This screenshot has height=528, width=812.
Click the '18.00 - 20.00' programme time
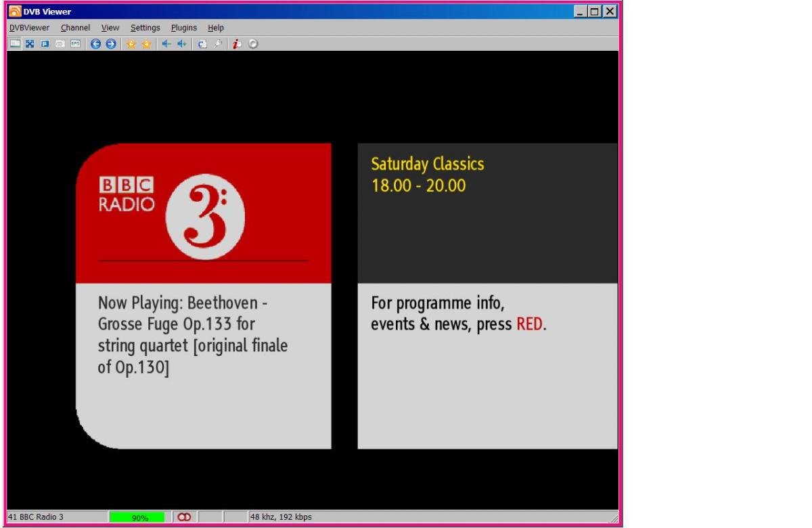418,185
